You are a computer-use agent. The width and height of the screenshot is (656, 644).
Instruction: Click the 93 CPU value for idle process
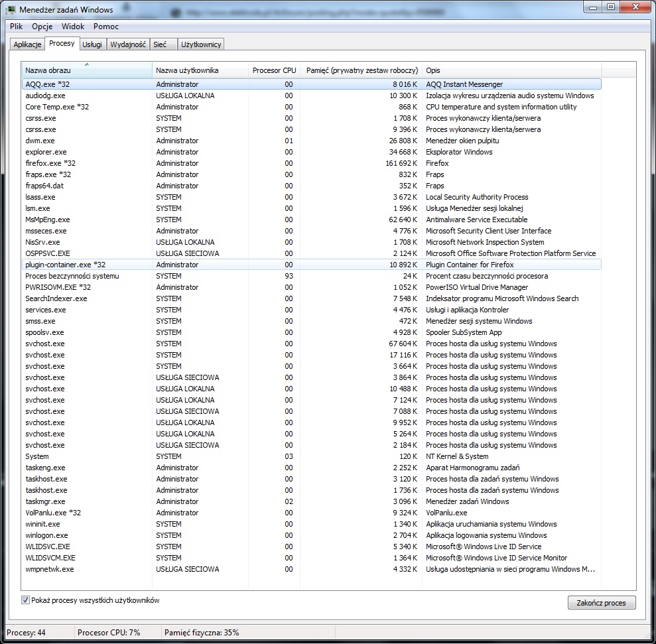click(x=289, y=276)
